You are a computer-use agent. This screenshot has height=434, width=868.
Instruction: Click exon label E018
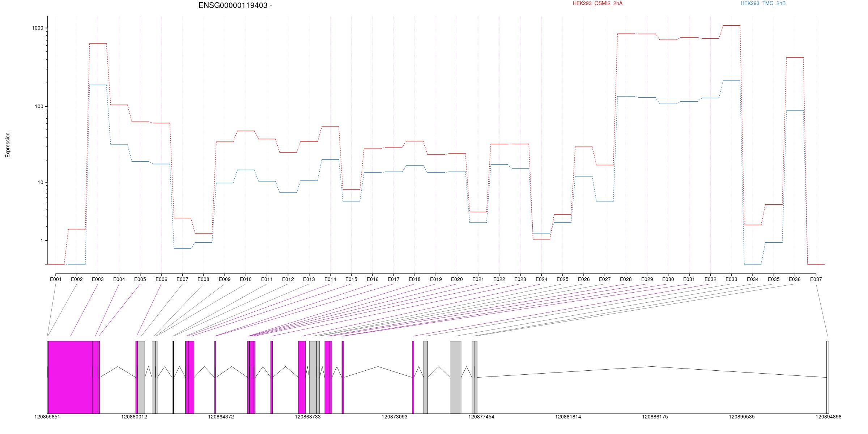[414, 279]
